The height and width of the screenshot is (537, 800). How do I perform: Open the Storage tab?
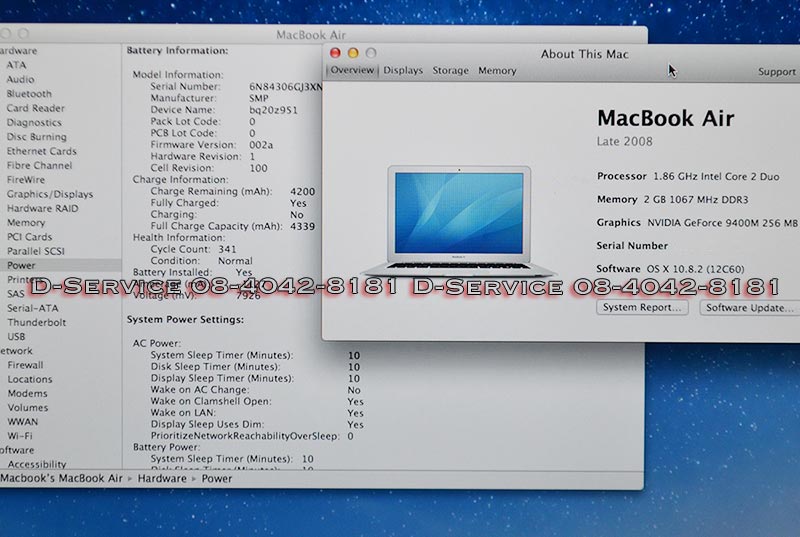tap(451, 70)
